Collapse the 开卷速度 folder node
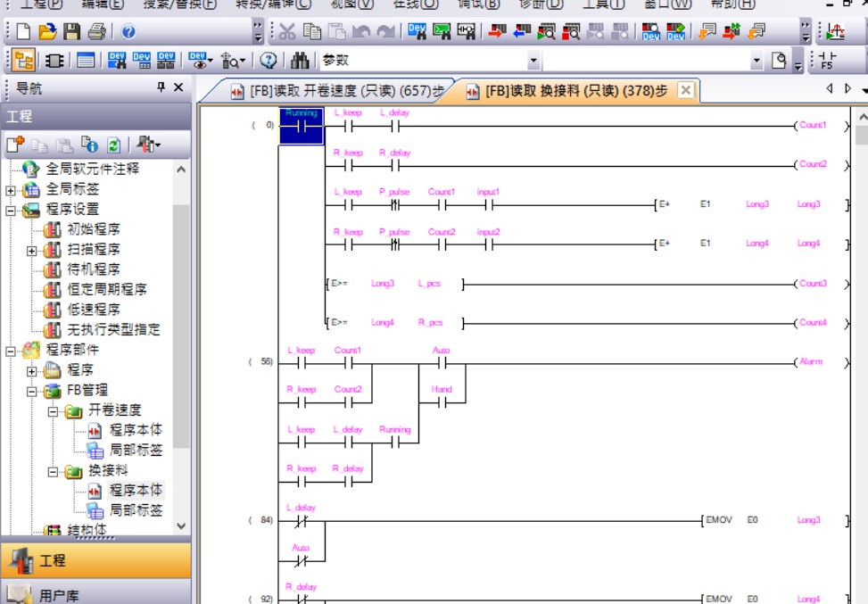Image resolution: width=868 pixels, height=604 pixels. tap(53, 410)
